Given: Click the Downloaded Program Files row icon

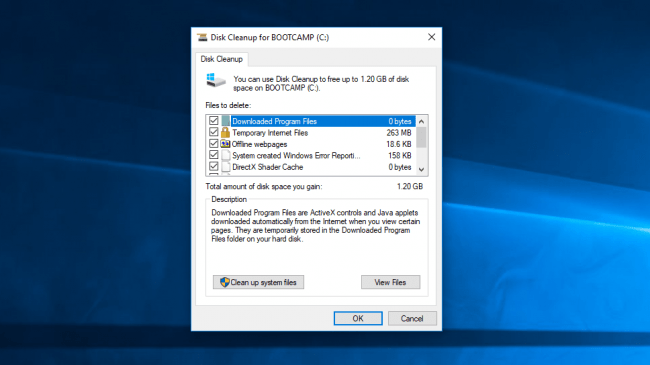Looking at the screenshot, I should pyautogui.click(x=226, y=121).
